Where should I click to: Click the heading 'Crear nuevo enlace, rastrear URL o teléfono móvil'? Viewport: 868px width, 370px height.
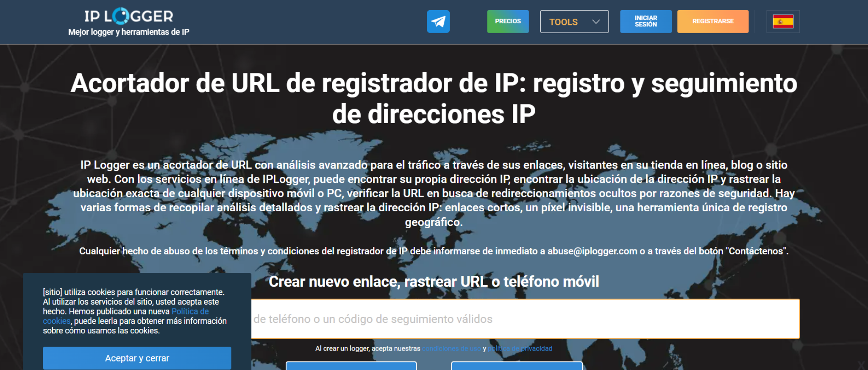click(x=434, y=281)
